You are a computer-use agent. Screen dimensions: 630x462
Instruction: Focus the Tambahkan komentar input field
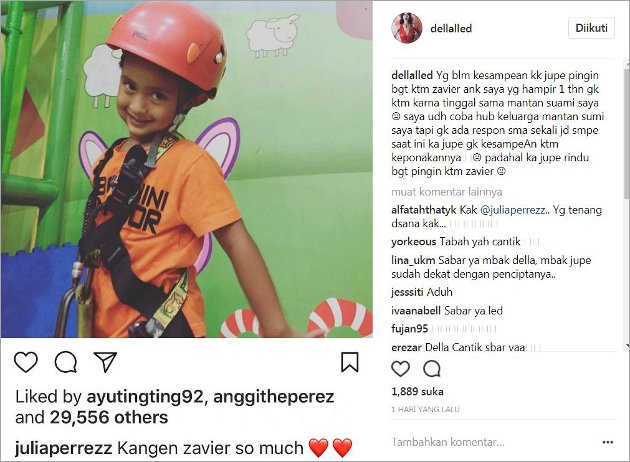494,442
